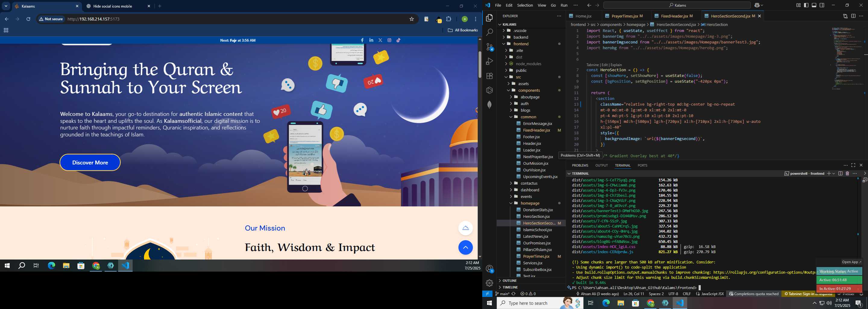Viewport: 868px width, 309px height.
Task: Split the editor to the right
Action: (853, 16)
